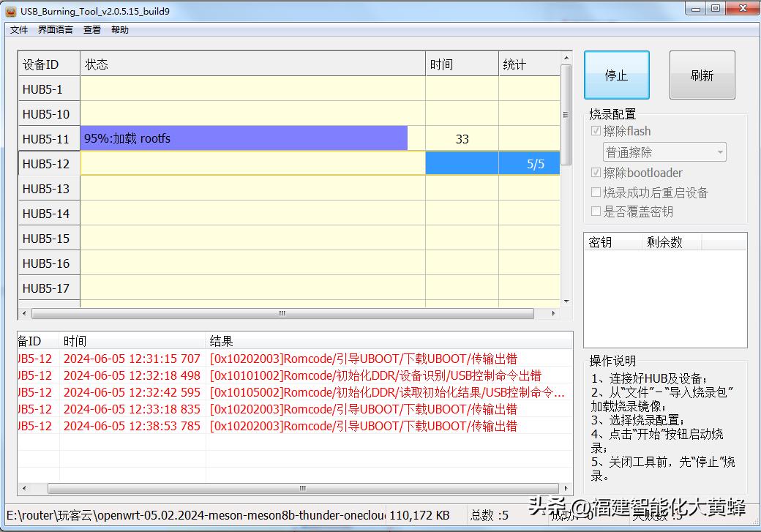This screenshot has height=532, width=761.
Task: Select the HUB5-1 device row
Action: tap(48, 89)
